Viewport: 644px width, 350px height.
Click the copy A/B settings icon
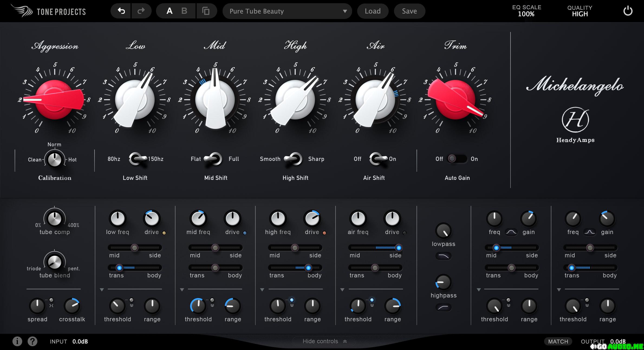(206, 11)
